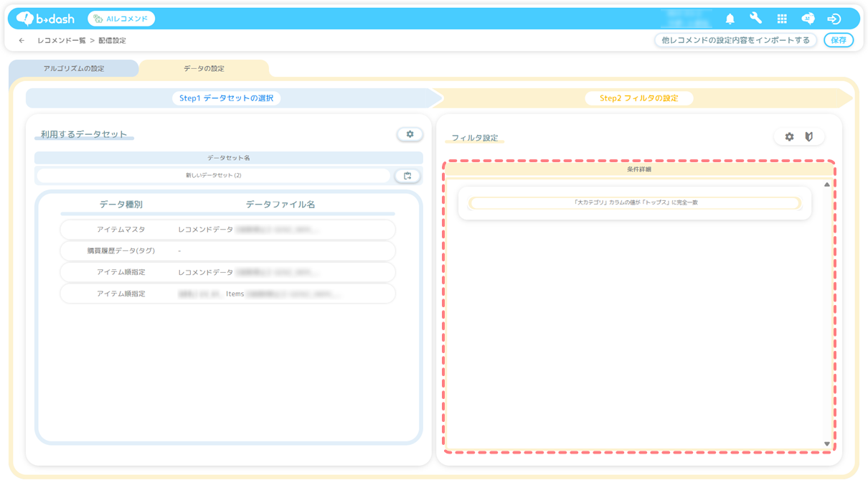Open dataset settings gear in 利用するデータセット
Viewport: 868px width, 488px height.
coord(410,134)
